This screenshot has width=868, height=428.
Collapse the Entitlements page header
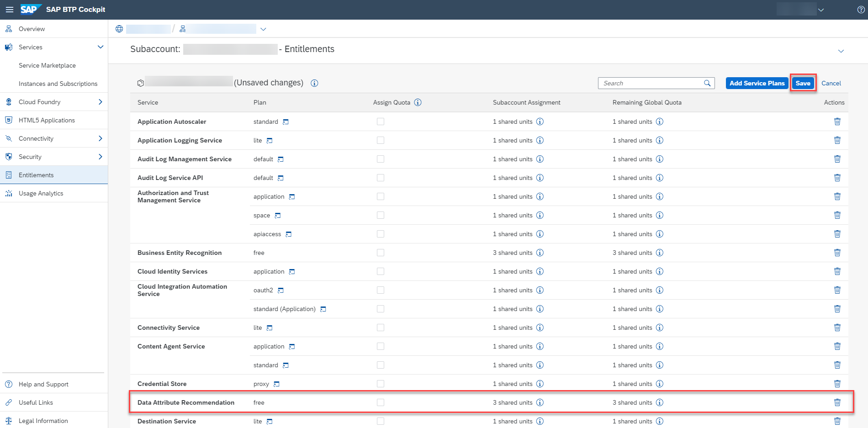click(x=841, y=51)
